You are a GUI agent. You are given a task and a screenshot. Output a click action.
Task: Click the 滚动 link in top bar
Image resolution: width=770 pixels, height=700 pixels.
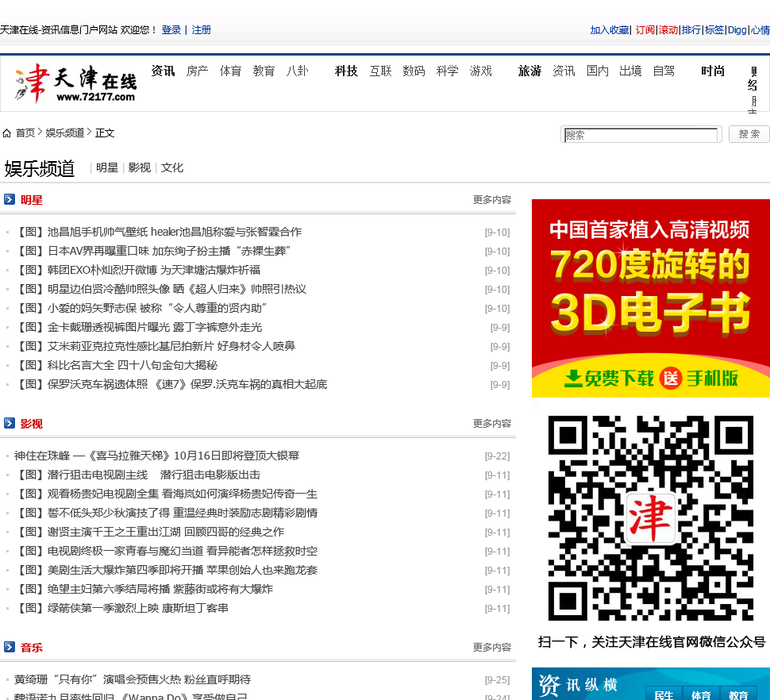point(668,30)
